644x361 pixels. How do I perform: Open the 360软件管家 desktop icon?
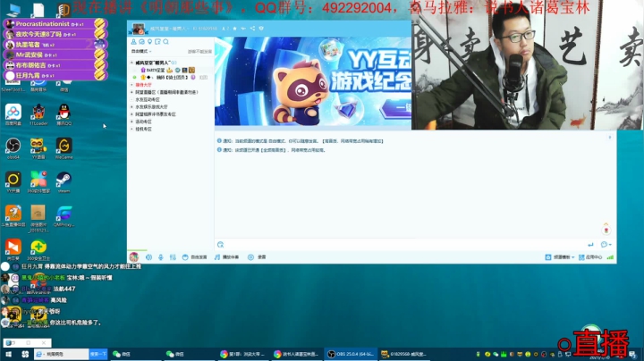coord(38,182)
